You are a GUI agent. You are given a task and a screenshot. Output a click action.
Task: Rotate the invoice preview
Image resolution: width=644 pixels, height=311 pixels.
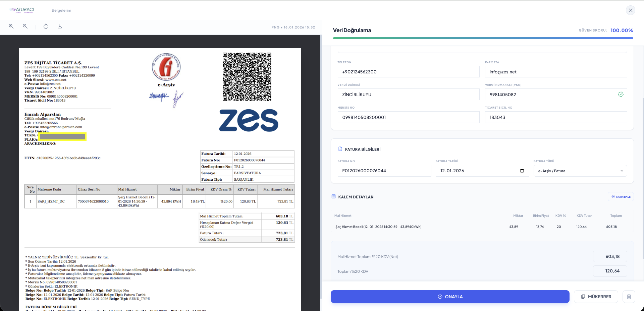click(x=46, y=26)
